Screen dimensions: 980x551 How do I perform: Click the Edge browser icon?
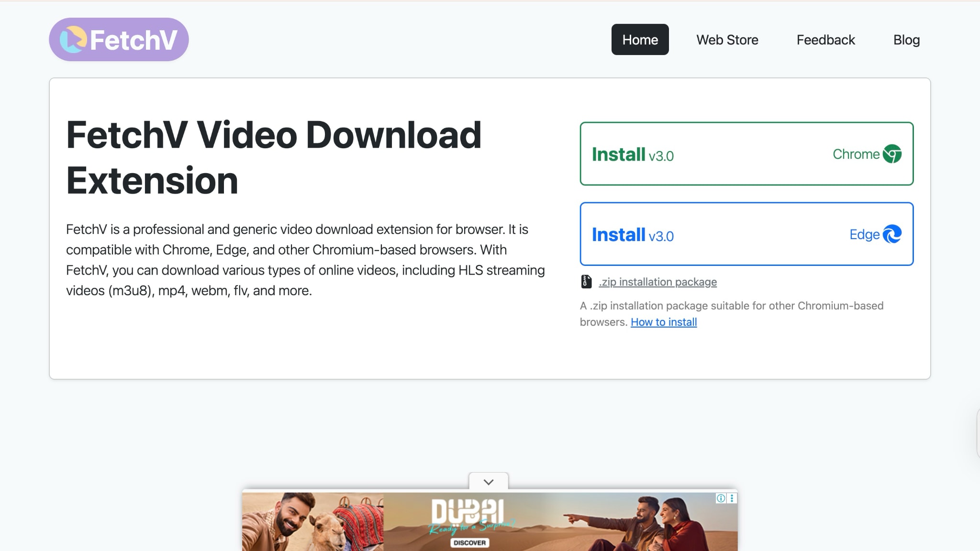pos(892,234)
